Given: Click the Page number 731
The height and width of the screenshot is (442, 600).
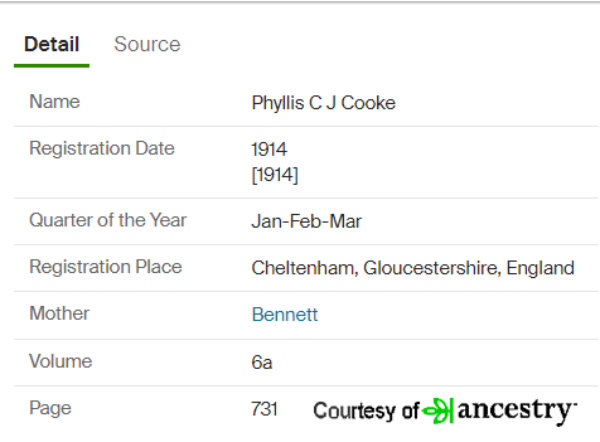Looking at the screenshot, I should point(264,409).
